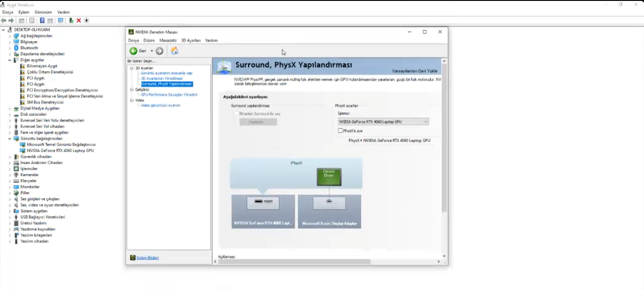Click the scan for hardware changes monitor icon
The image size is (644, 290).
[60, 20]
